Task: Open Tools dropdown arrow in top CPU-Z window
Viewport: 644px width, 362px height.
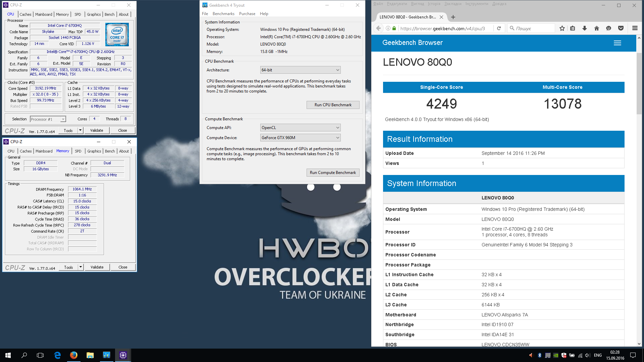Action: (80, 130)
